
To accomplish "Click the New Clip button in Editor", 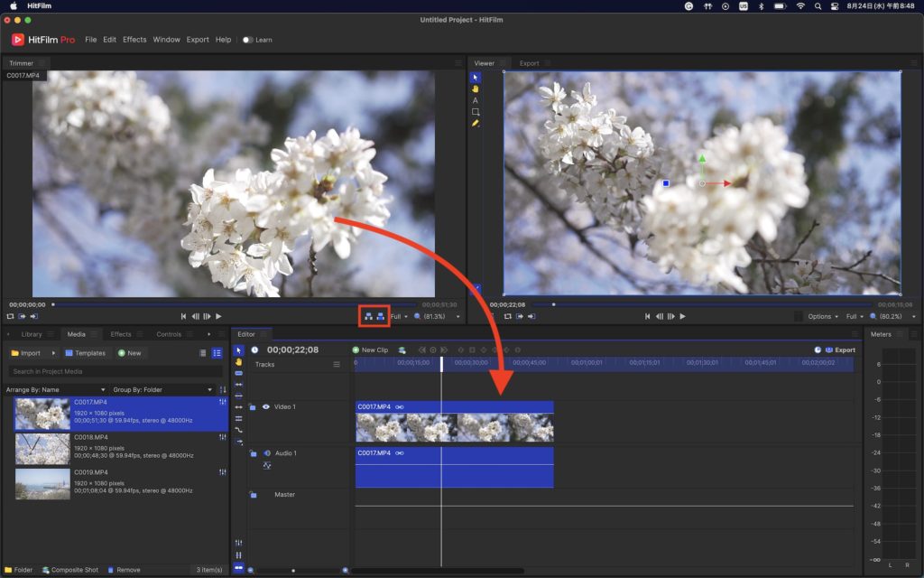I will click(370, 350).
